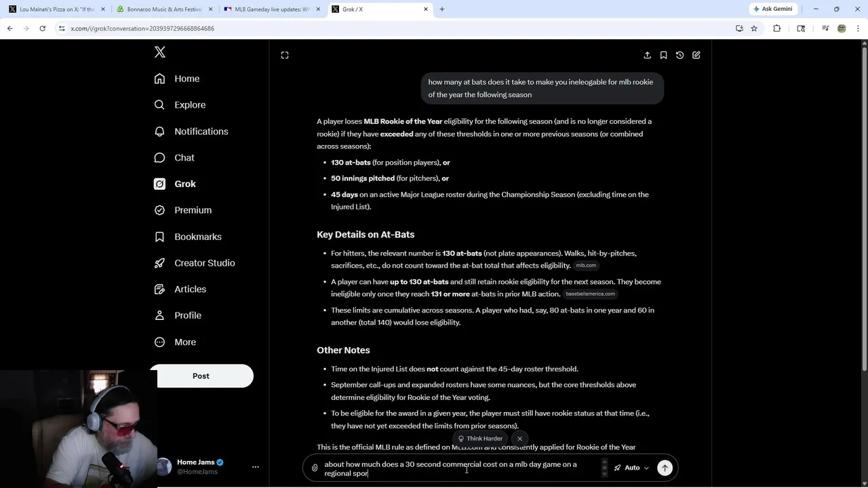Open the baseballamerica.com source link
Screen dimensions: 868x488
pyautogui.click(x=590, y=294)
